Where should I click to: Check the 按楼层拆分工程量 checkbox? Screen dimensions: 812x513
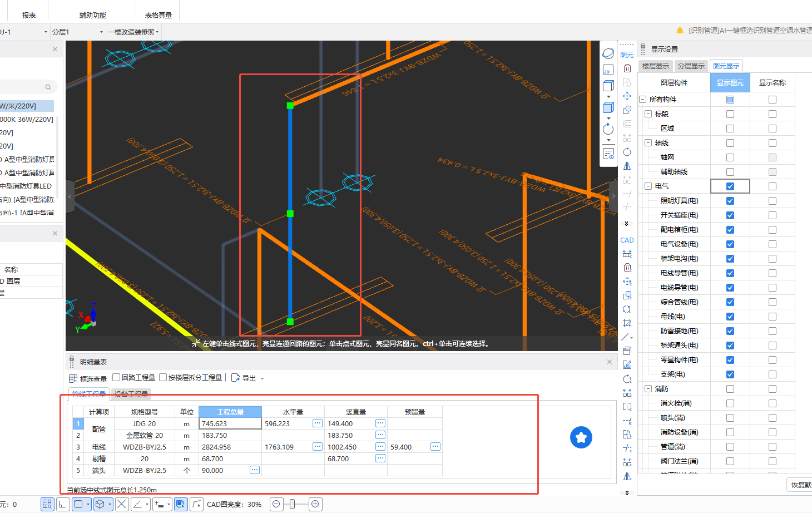(163, 377)
